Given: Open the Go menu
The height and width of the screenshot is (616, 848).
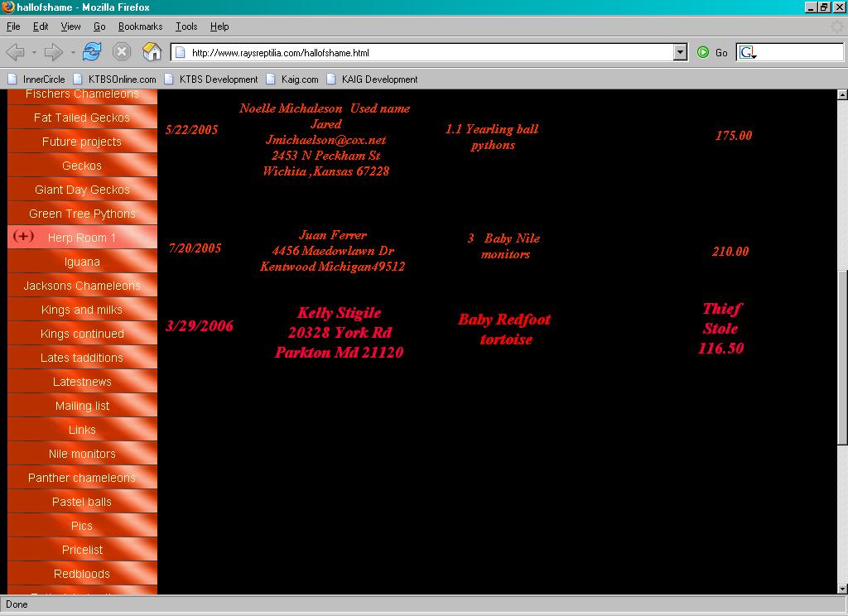Looking at the screenshot, I should click(99, 26).
